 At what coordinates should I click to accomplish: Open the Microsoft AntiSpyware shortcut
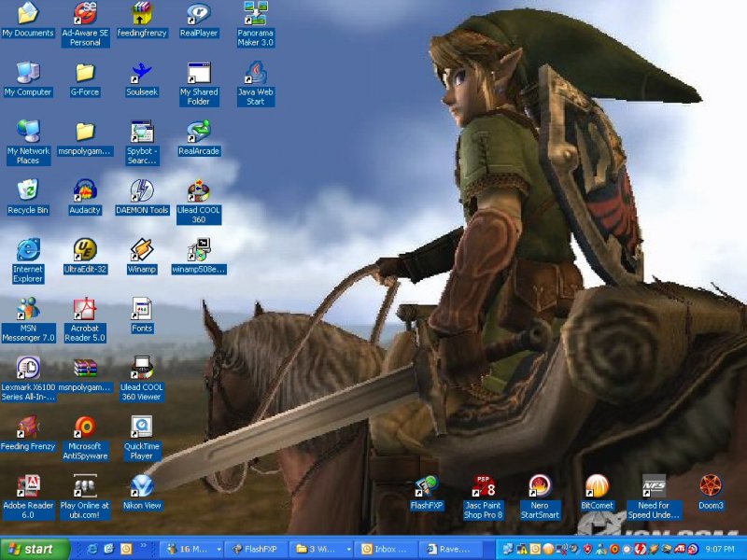(x=85, y=437)
